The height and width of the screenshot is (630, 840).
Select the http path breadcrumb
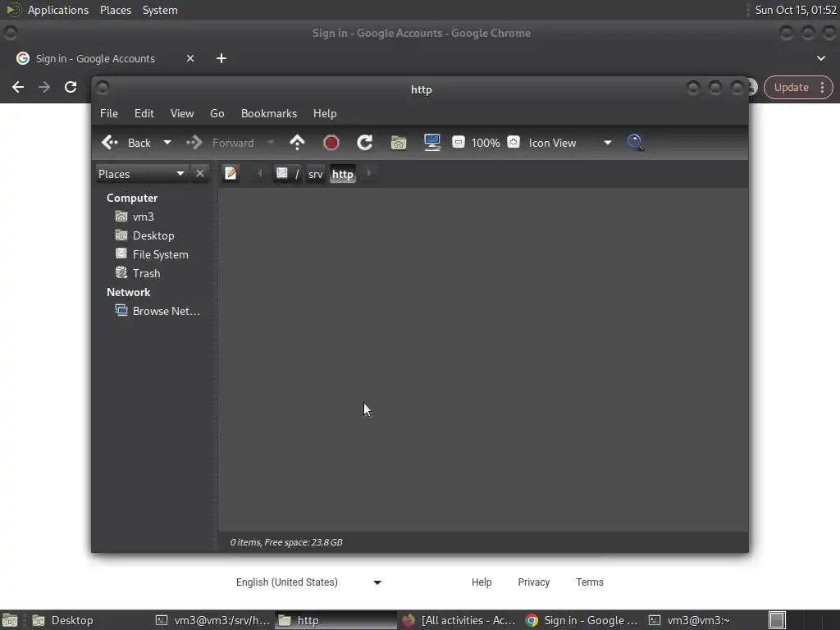pyautogui.click(x=342, y=174)
